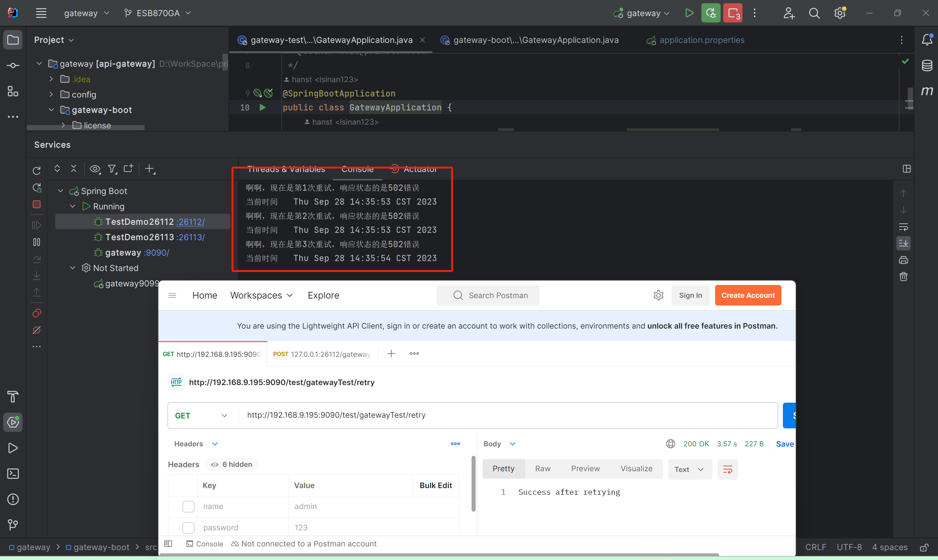This screenshot has height=560, width=938.
Task: Click the Debug gateway run icon
Action: [x=711, y=13]
